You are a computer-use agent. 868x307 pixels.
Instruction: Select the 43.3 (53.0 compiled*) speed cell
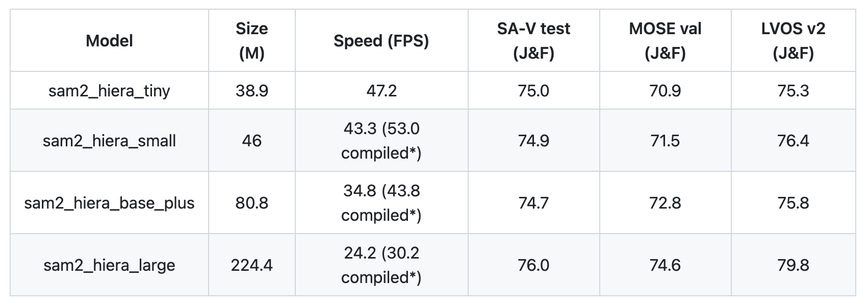(x=381, y=141)
